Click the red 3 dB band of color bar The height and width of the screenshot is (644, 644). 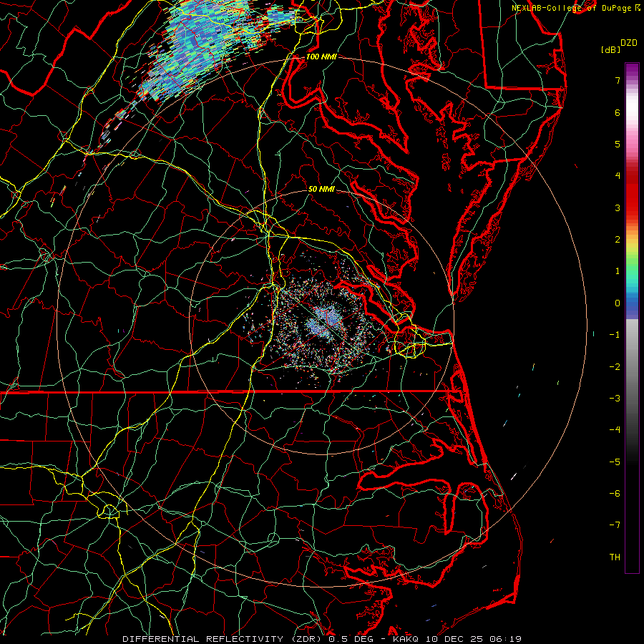(632, 201)
